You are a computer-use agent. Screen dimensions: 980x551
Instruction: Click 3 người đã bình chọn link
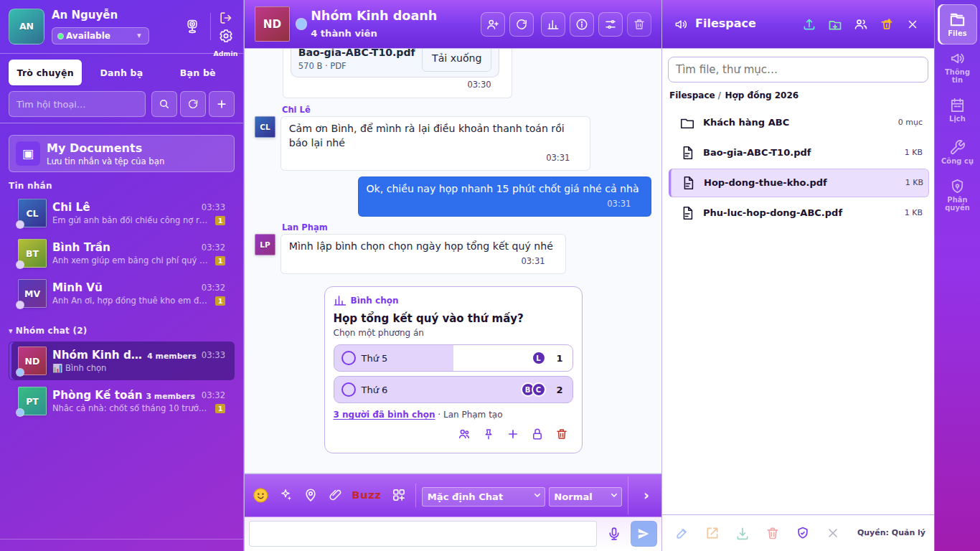coord(384,415)
